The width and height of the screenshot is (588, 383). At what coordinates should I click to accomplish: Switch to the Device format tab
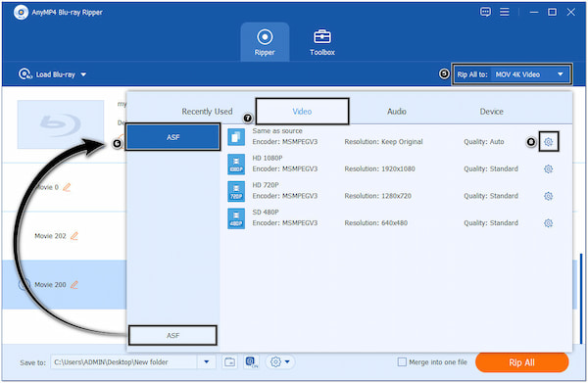tap(491, 112)
